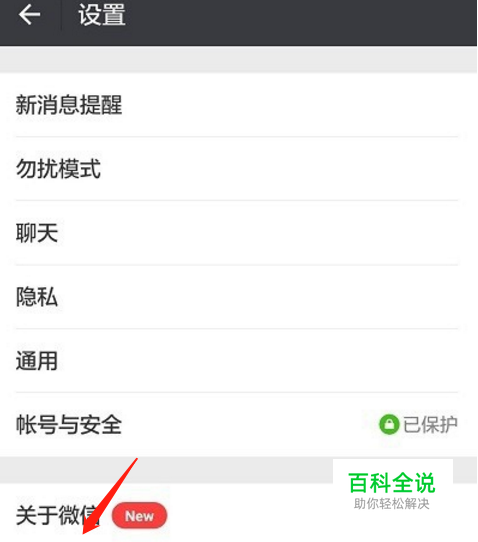
Task: Select the 聊天 settings entry
Action: [238, 233]
